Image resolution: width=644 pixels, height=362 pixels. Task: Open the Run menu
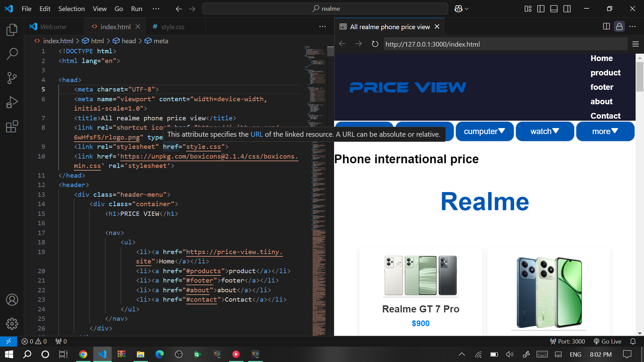(x=137, y=9)
